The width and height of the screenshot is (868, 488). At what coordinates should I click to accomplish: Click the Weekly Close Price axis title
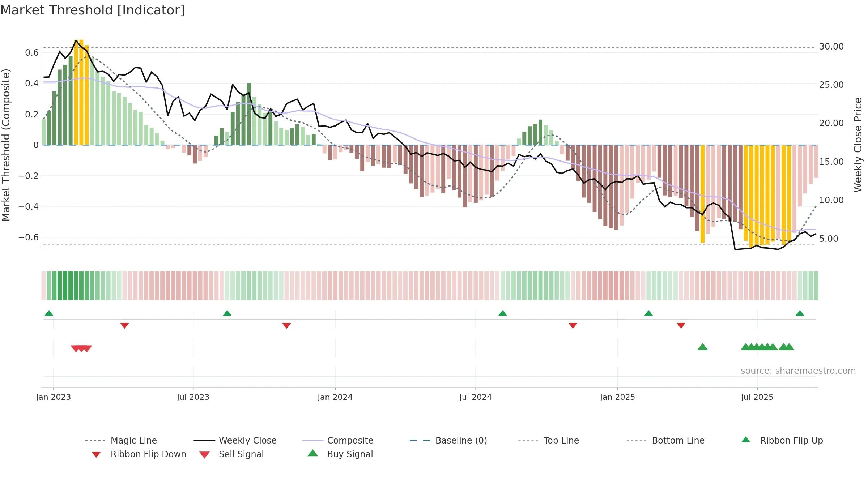tap(858, 145)
